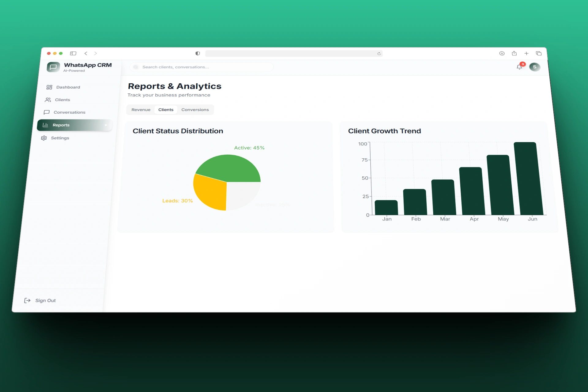
Task: Click the Sign Out arrow icon
Action: point(28,300)
